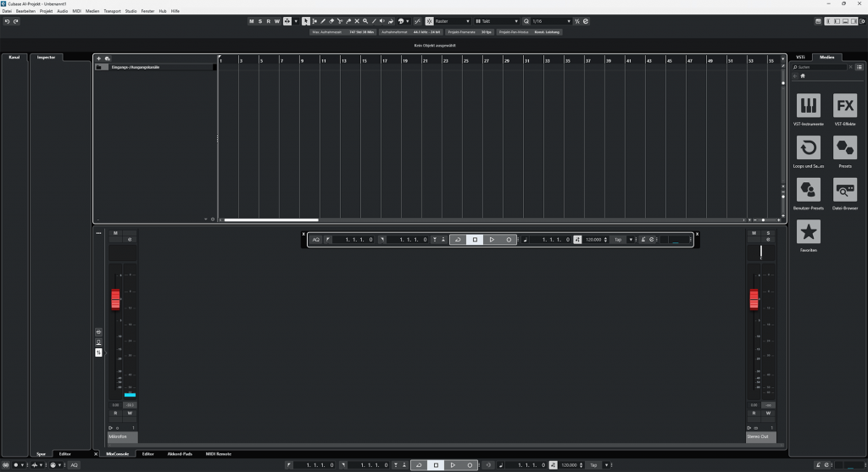Expand Eingangs-/Ausgangskanäle folder track
Image resolution: width=868 pixels, height=472 pixels.
click(98, 67)
